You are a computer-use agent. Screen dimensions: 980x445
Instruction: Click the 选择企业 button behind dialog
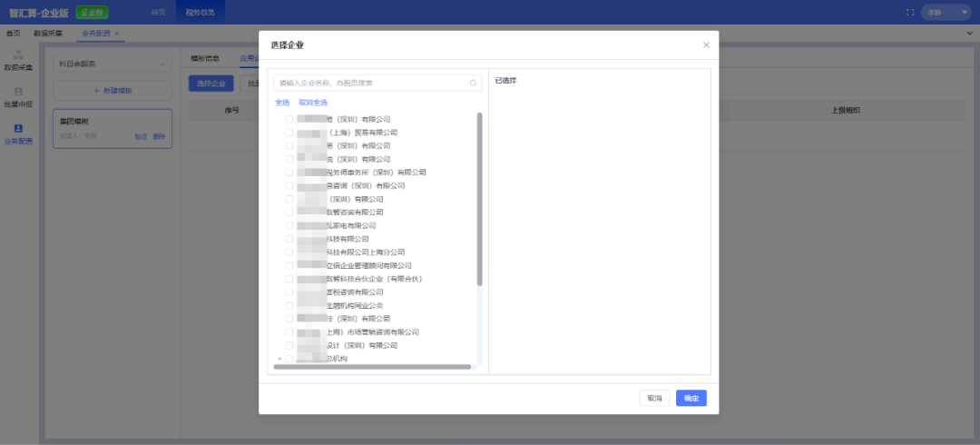[x=211, y=84]
